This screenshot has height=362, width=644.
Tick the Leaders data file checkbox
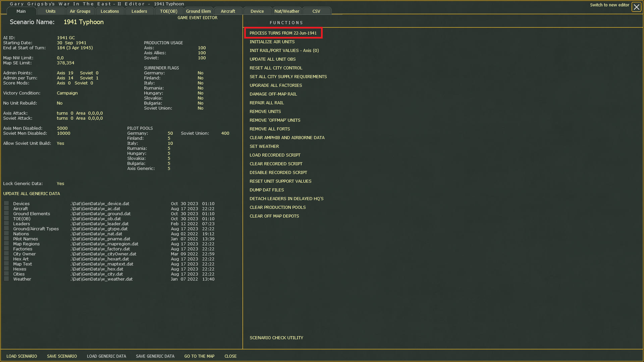[6, 224]
